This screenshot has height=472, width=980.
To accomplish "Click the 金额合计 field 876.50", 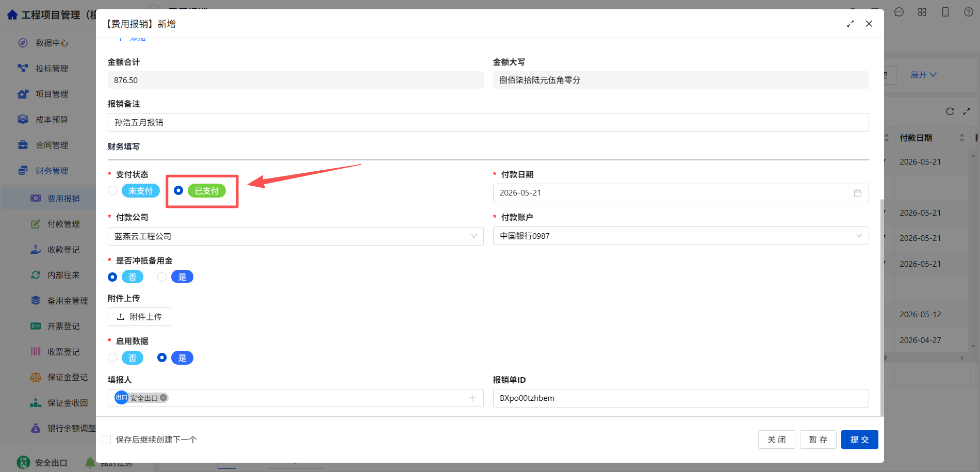I will (x=296, y=80).
